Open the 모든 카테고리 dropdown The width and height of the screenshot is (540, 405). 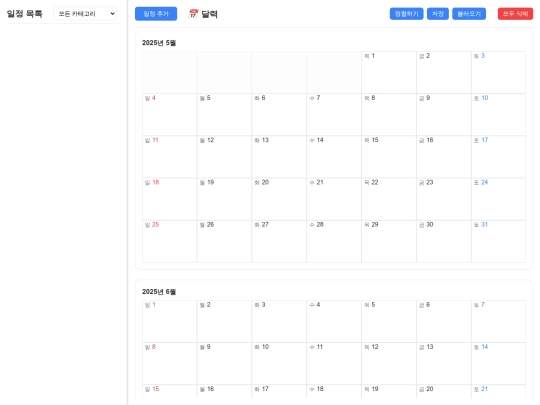(85, 14)
